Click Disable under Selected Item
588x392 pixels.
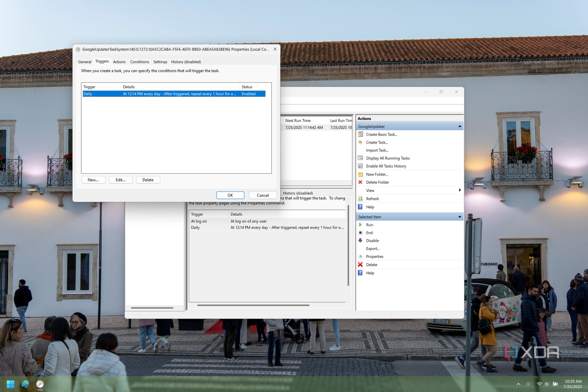click(x=372, y=241)
